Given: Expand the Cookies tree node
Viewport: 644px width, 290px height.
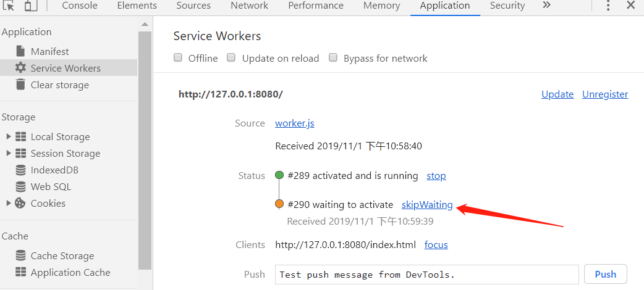Looking at the screenshot, I should [9, 203].
